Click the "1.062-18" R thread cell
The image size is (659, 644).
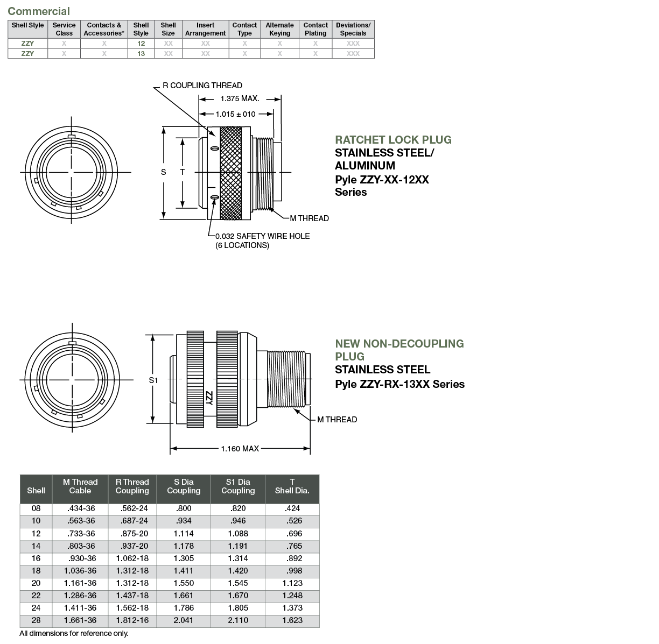[x=132, y=558]
